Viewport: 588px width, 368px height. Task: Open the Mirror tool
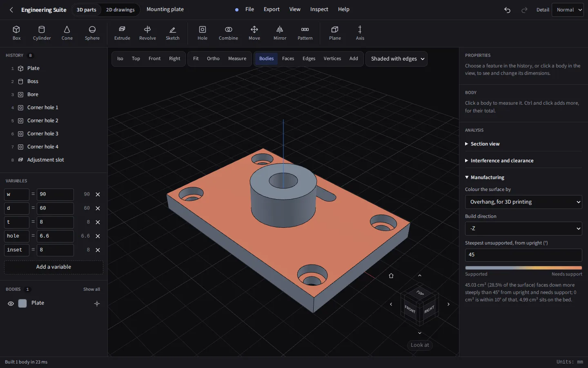tap(280, 33)
